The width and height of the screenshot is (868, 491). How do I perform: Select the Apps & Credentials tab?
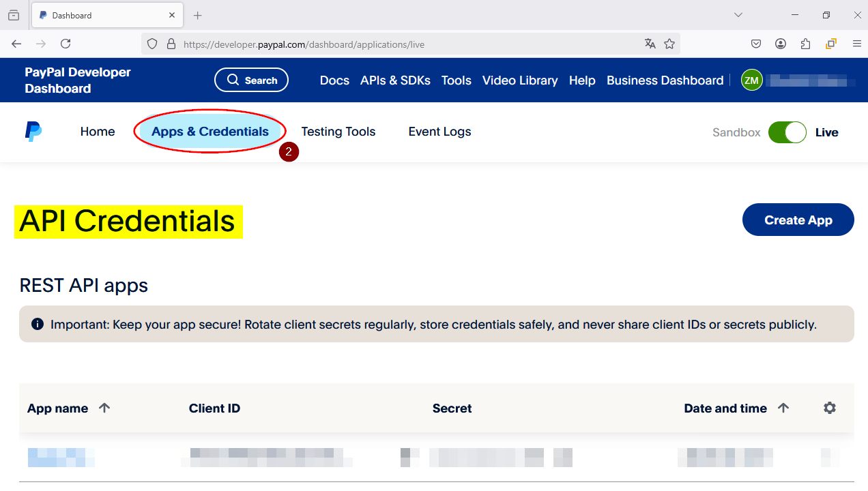[210, 132]
